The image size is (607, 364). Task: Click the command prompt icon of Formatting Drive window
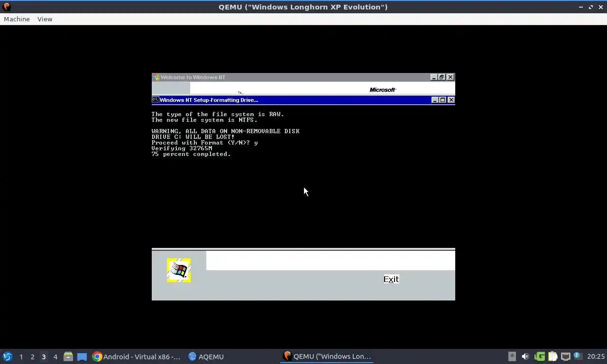[x=155, y=100]
